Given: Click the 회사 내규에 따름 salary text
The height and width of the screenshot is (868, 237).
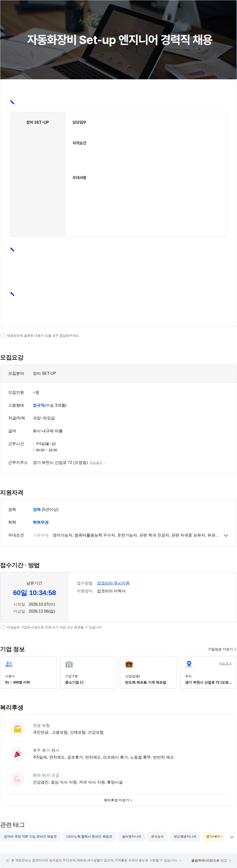Looking at the screenshot, I should click(x=47, y=431).
